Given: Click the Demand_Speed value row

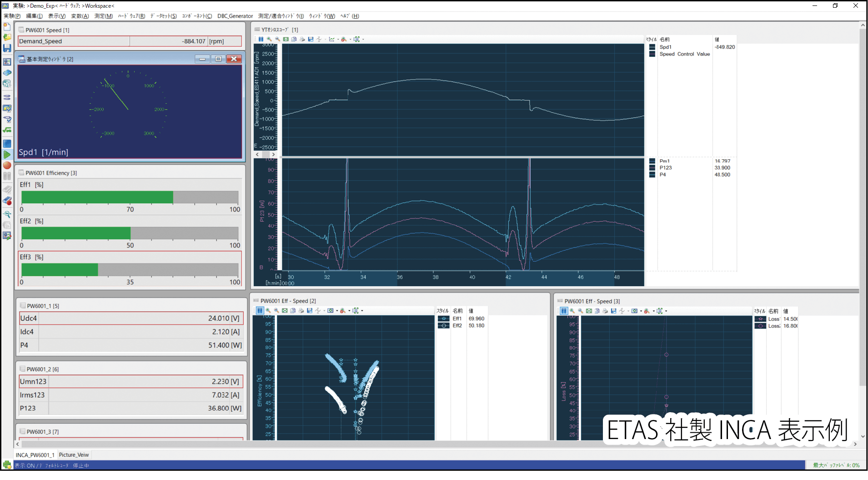Looking at the screenshot, I should [130, 41].
